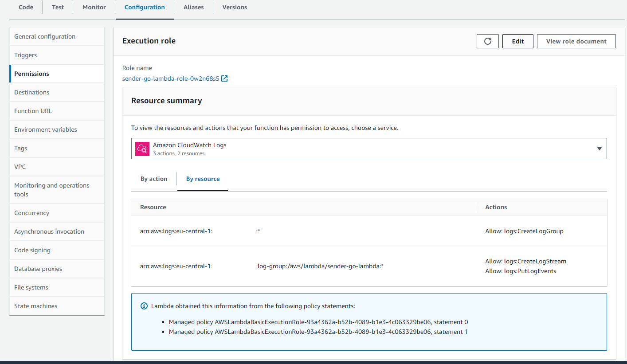Open the Code tab
Image resolution: width=627 pixels, height=364 pixels.
point(26,7)
